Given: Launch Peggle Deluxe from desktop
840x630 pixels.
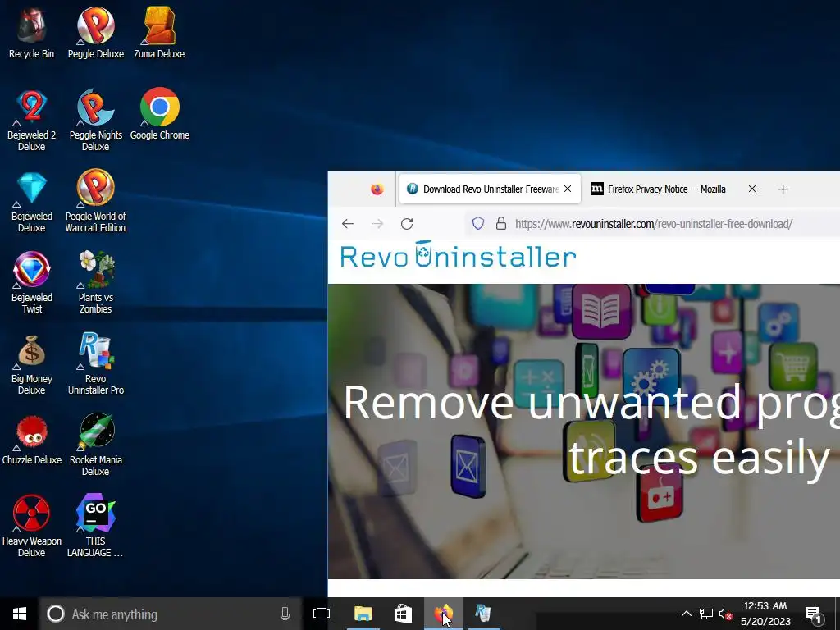Looking at the screenshot, I should tap(95, 32).
